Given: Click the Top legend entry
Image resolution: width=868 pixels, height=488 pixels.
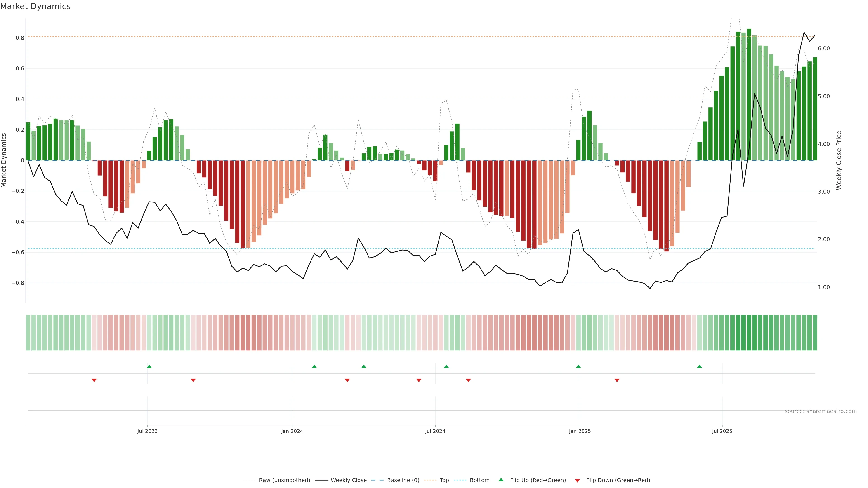Looking at the screenshot, I should pyautogui.click(x=444, y=480).
